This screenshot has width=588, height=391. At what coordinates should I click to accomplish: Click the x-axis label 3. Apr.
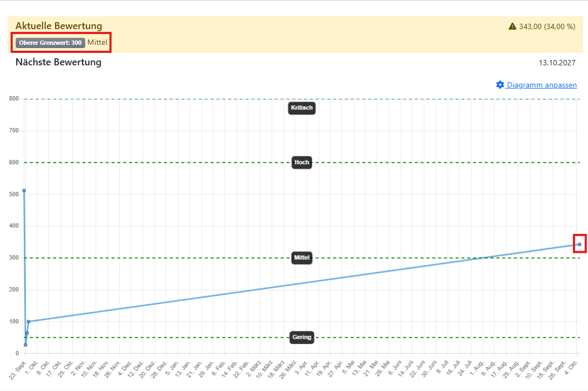tap(302, 368)
